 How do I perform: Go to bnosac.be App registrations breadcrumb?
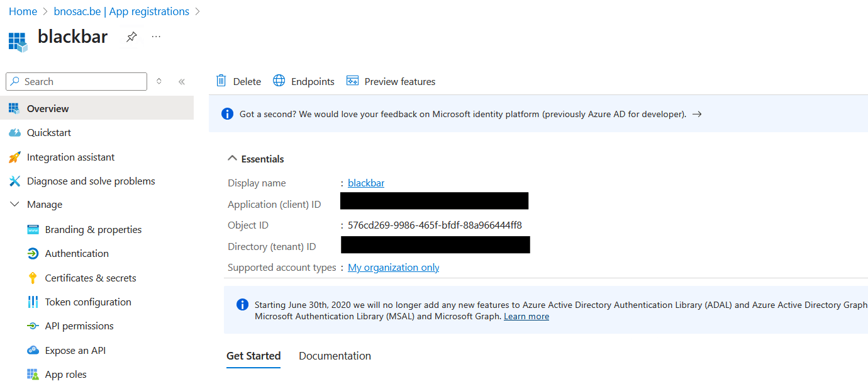[122, 11]
